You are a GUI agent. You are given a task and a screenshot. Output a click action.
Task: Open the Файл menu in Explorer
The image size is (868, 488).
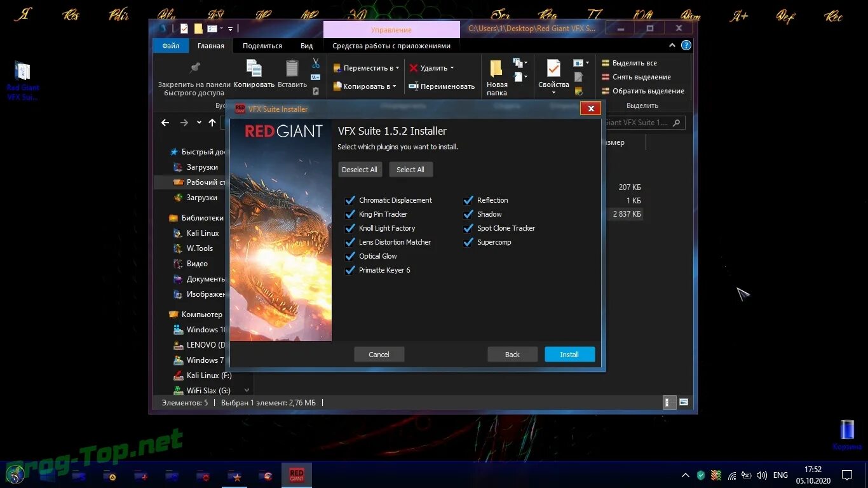170,46
